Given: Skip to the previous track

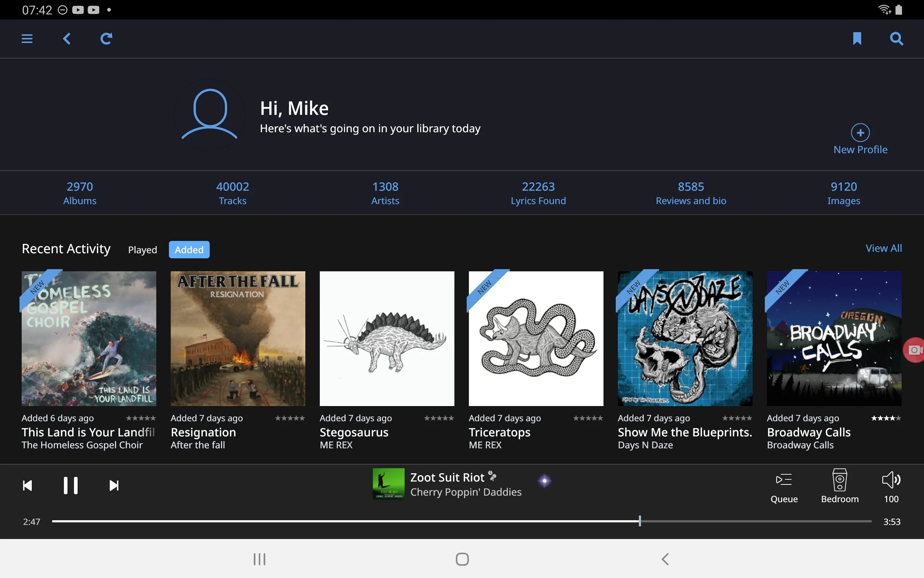Looking at the screenshot, I should (x=27, y=486).
